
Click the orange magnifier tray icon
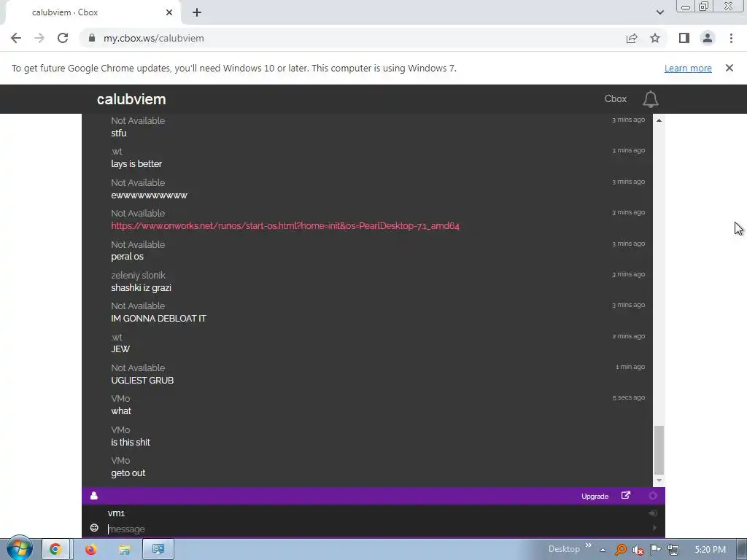pyautogui.click(x=620, y=550)
